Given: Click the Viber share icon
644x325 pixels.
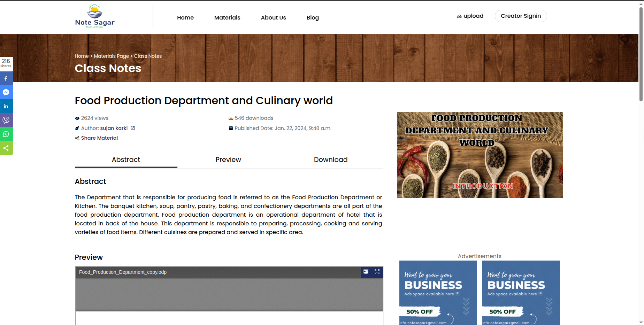Looking at the screenshot, I should click(x=6, y=120).
